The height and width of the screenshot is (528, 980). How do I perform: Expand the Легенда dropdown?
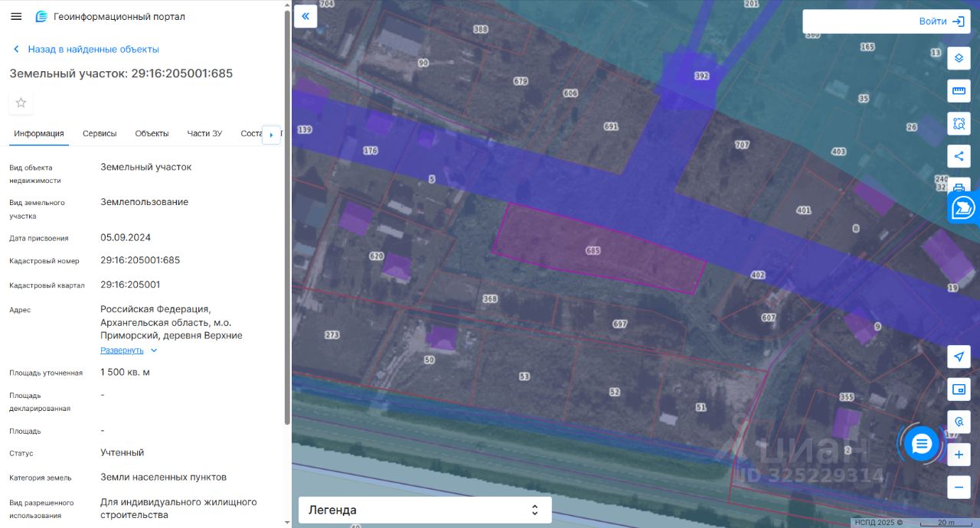coord(424,510)
